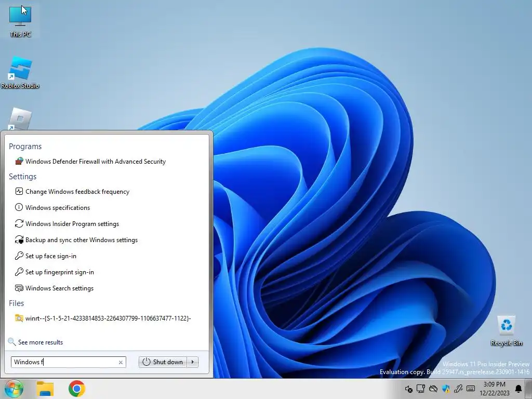This screenshot has width=532, height=399.
Task: Expand the Shut down options arrow
Action: coord(193,362)
